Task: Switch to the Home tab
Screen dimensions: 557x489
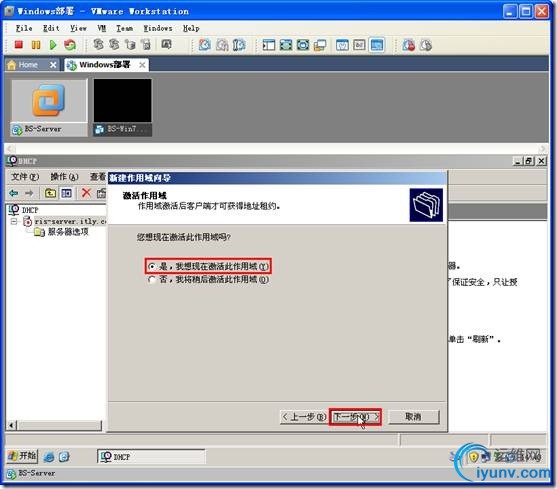Action: click(x=28, y=65)
